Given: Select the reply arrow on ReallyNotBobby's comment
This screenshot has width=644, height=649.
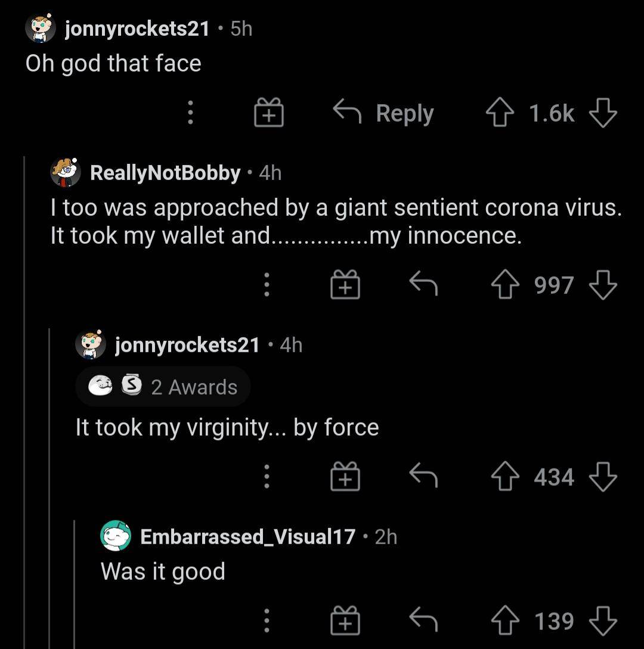Looking at the screenshot, I should 425,285.
